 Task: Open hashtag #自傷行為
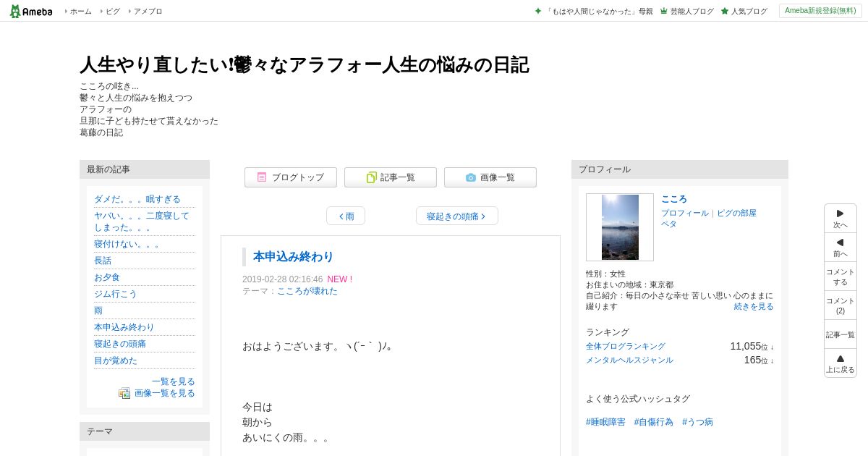click(654, 422)
